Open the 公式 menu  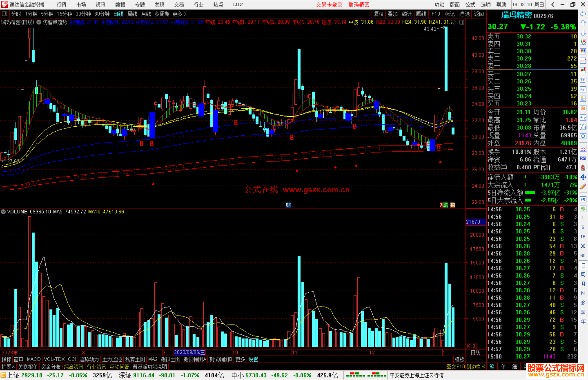click(470, 5)
